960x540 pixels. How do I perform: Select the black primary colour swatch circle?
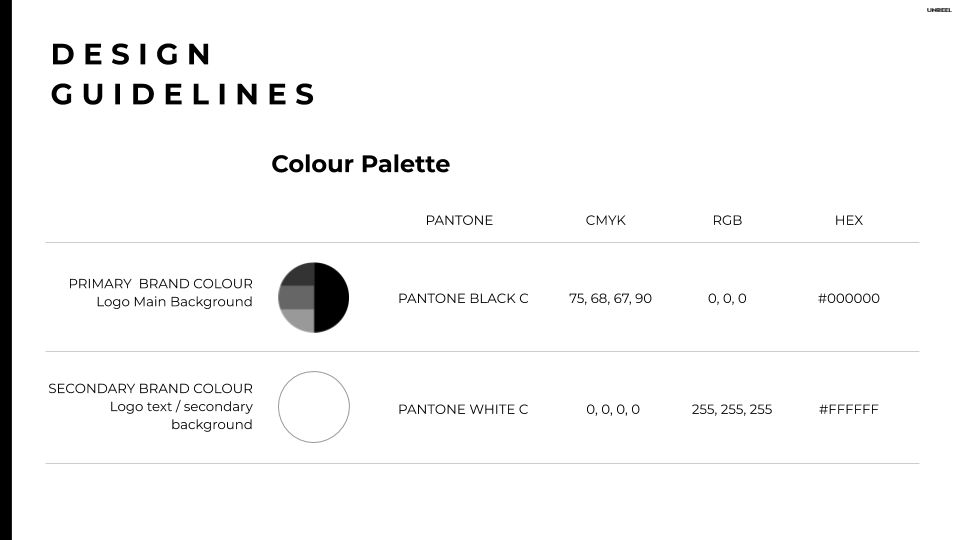pos(313,298)
